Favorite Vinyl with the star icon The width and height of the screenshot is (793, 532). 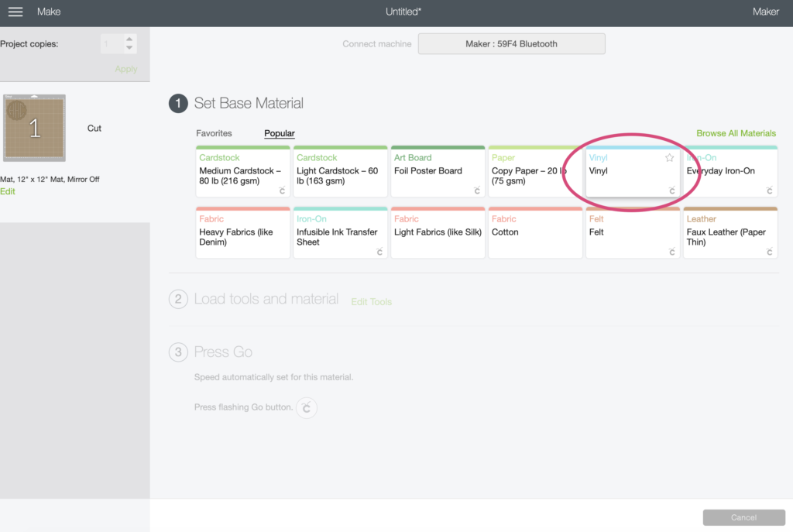click(670, 158)
